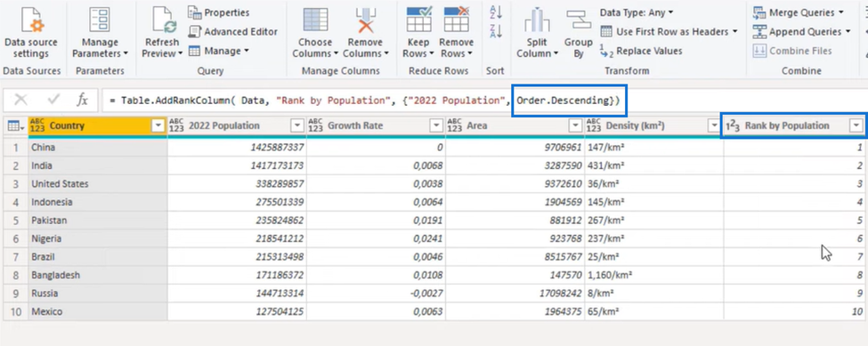Click Replace Values
868x346 pixels.
[x=641, y=51]
